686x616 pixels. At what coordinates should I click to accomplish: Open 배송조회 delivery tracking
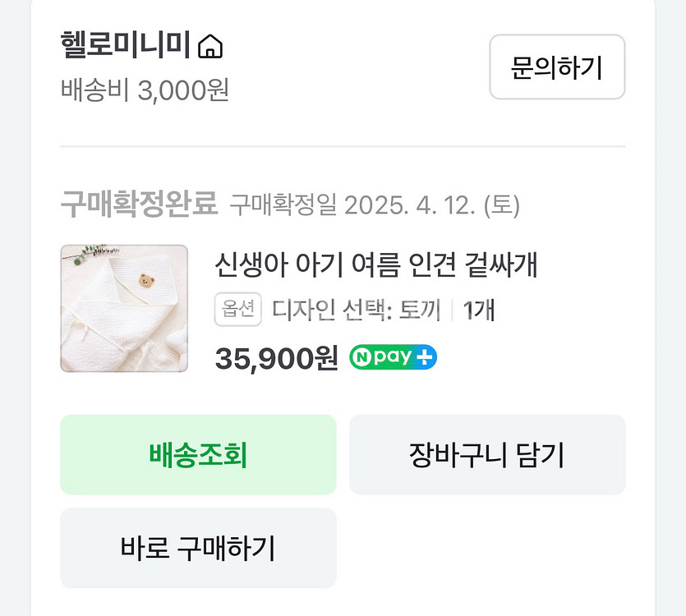click(198, 455)
